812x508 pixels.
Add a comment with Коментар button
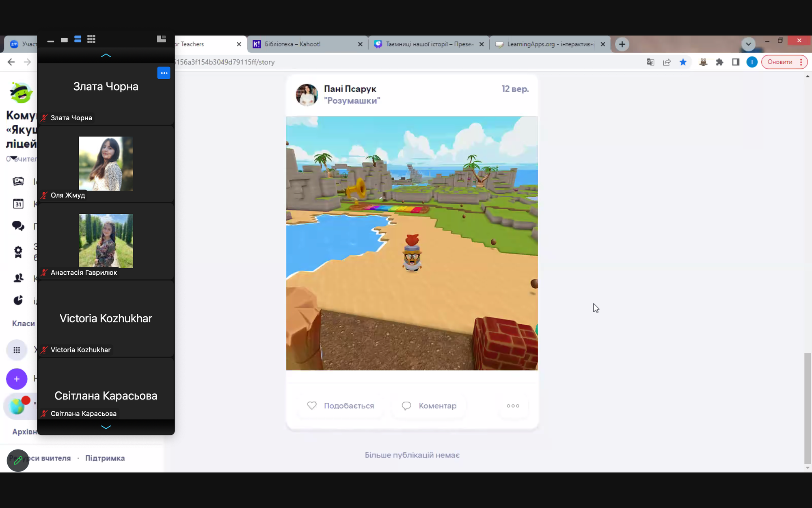(x=429, y=406)
